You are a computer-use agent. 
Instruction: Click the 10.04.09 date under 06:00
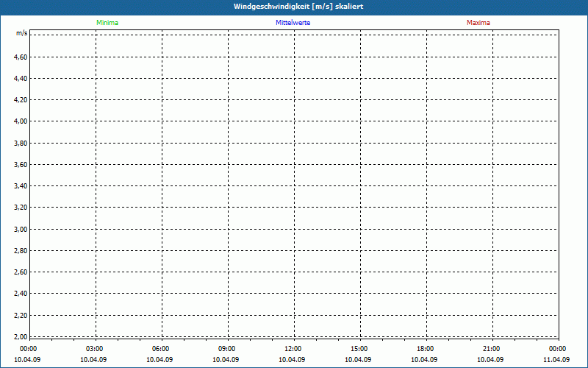[x=159, y=360]
